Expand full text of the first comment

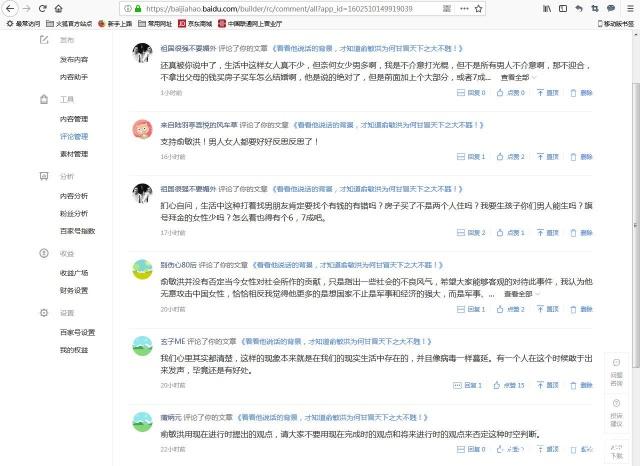click(x=518, y=77)
